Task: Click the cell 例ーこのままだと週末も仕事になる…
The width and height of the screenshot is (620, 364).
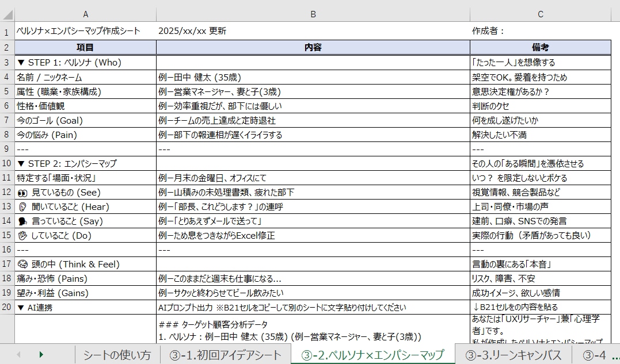Action: 313,278
